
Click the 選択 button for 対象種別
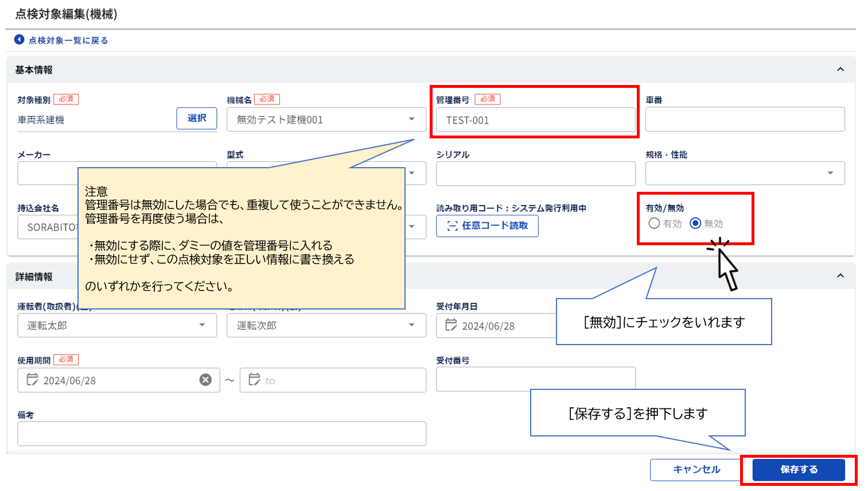click(197, 118)
